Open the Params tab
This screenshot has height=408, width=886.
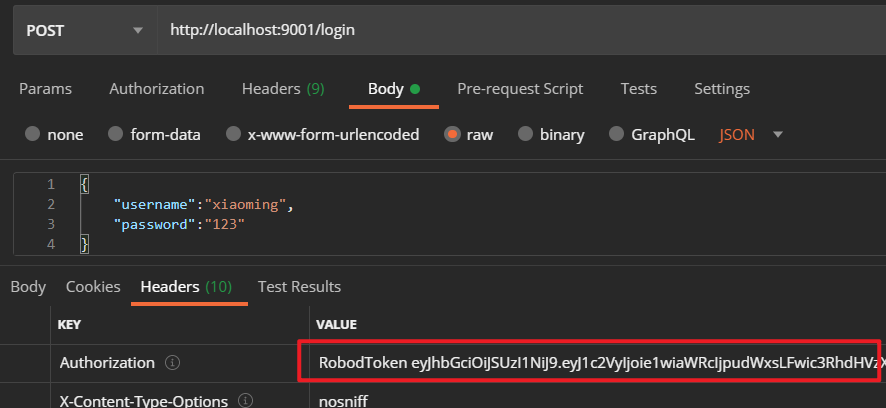pos(45,88)
